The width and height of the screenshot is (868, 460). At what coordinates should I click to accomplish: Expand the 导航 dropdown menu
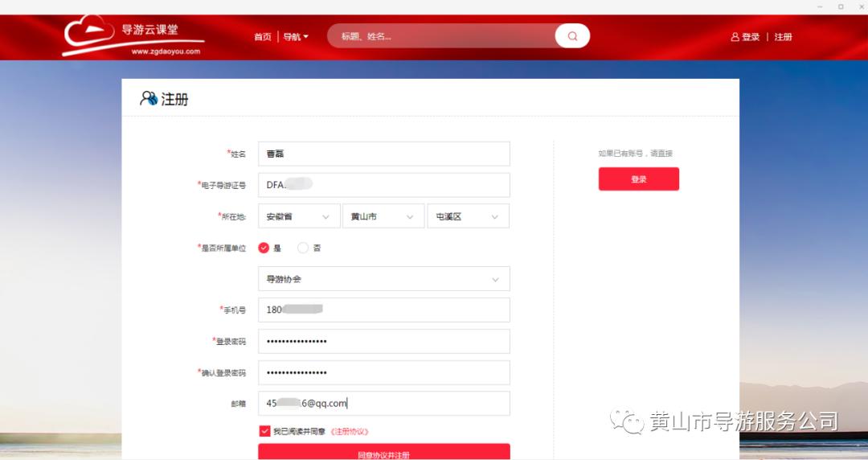pyautogui.click(x=296, y=36)
